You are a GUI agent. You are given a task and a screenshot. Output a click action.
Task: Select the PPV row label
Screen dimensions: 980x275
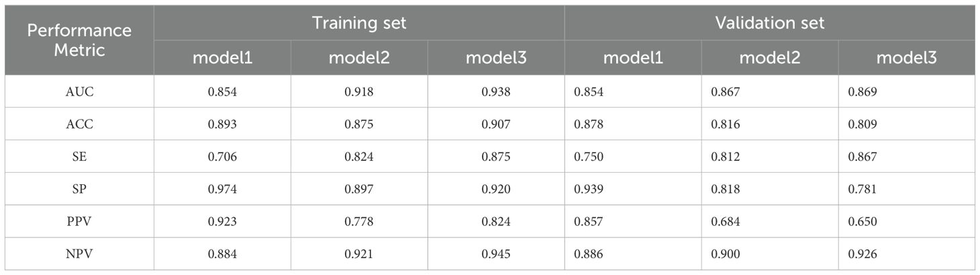[79, 221]
